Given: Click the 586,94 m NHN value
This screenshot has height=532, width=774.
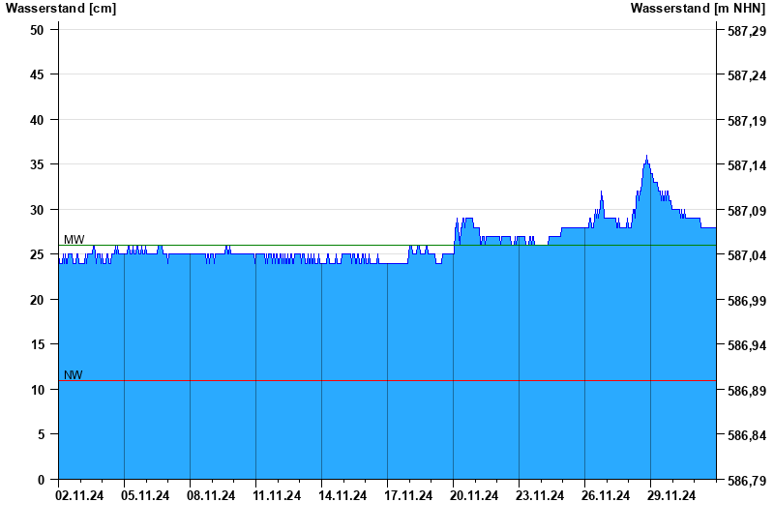Looking at the screenshot, I should tap(747, 345).
